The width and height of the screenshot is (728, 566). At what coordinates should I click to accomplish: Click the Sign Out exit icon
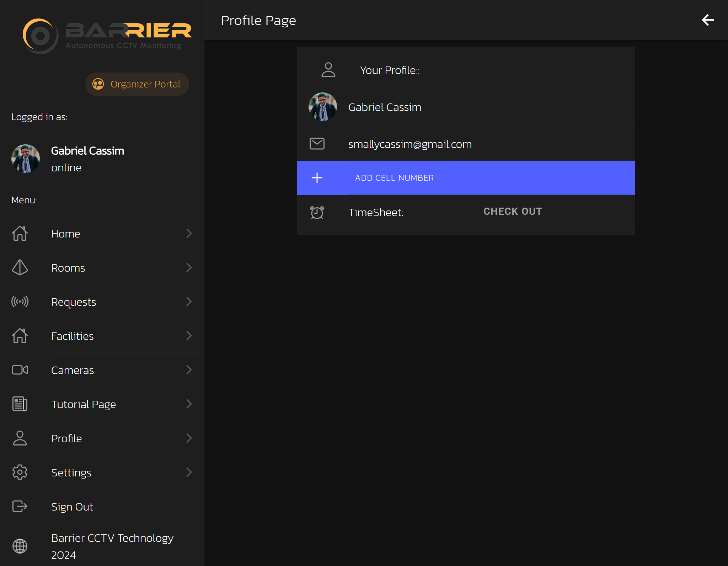(20, 506)
